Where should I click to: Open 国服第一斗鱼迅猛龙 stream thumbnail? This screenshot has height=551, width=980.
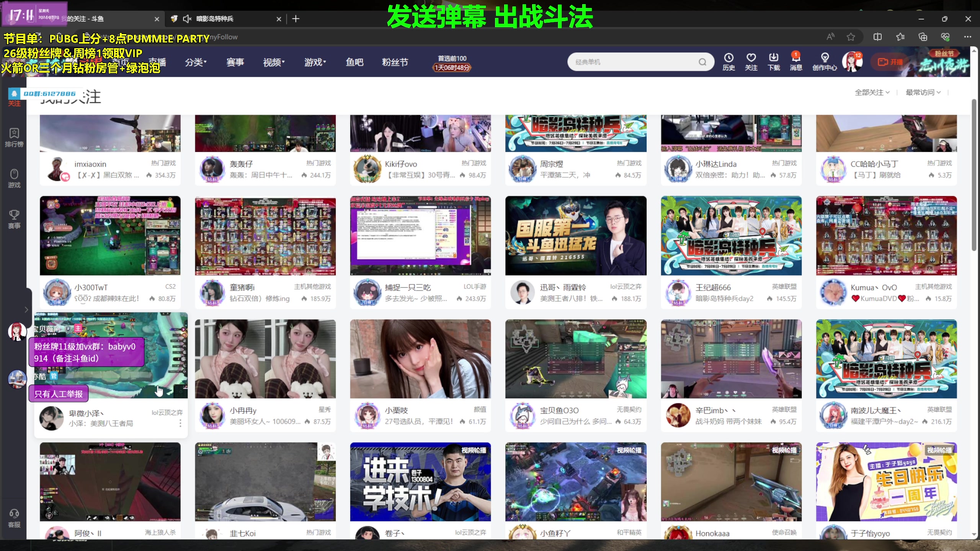tap(576, 235)
